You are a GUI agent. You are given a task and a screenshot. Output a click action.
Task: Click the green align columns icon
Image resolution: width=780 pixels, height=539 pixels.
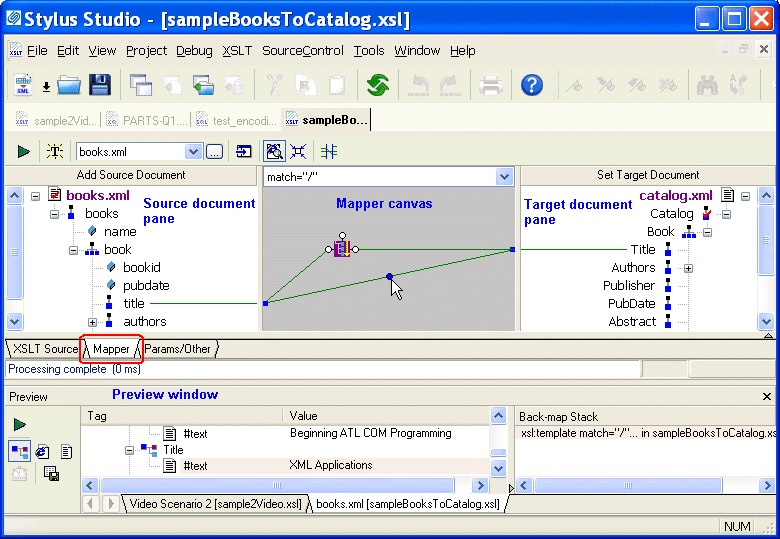tap(329, 152)
